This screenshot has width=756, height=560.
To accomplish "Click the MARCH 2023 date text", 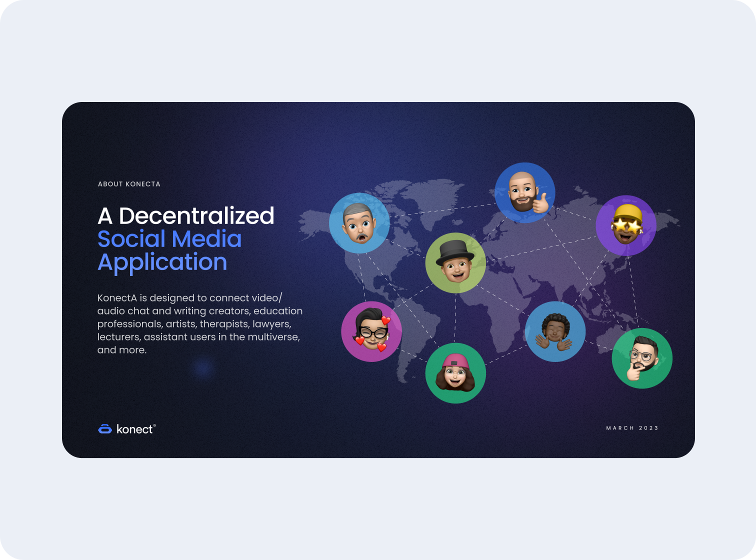I will [x=632, y=428].
